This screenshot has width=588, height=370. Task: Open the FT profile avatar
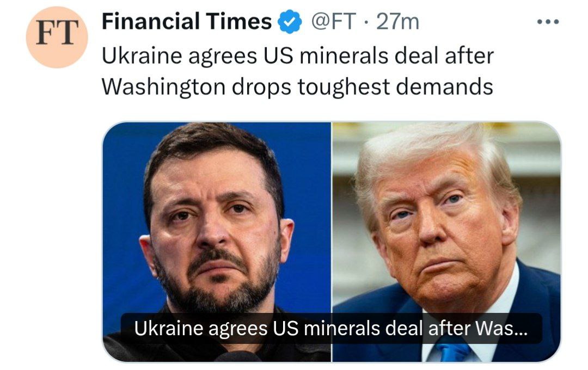[x=57, y=37]
